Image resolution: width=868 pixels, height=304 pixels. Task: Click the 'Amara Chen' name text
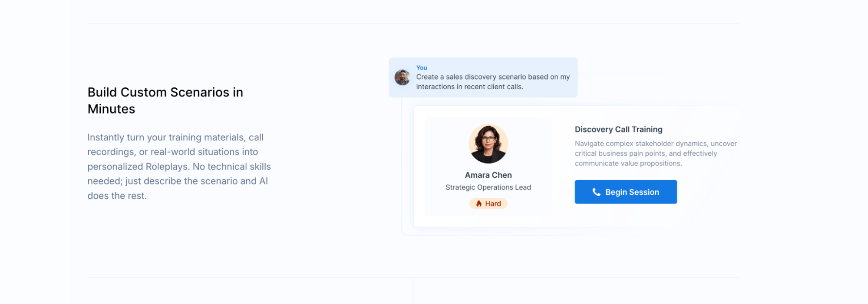tap(488, 175)
